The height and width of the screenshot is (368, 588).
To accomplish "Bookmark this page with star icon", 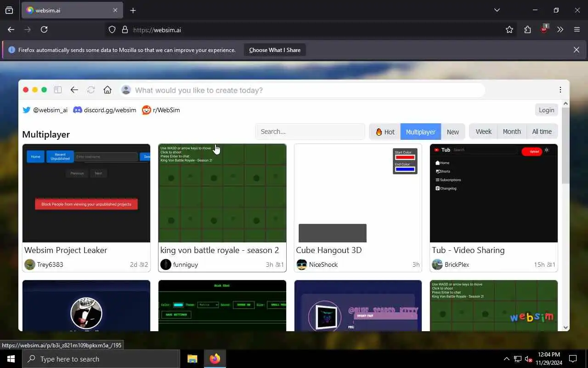I will pos(509,29).
